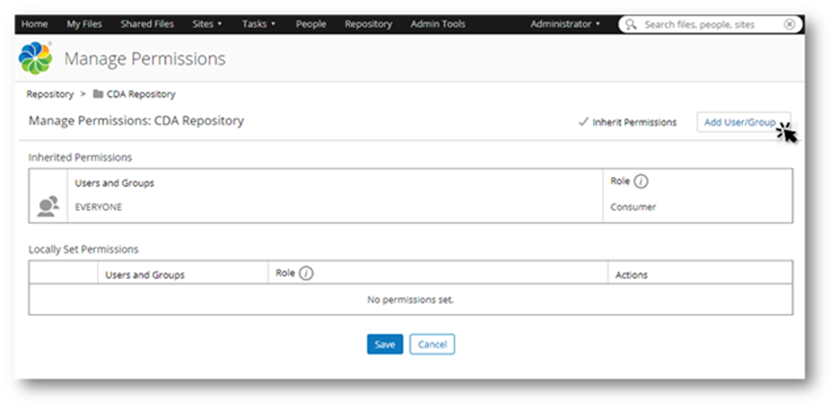Viewport: 835px width, 409px height.
Task: Clear search with the X icon
Action: point(789,24)
